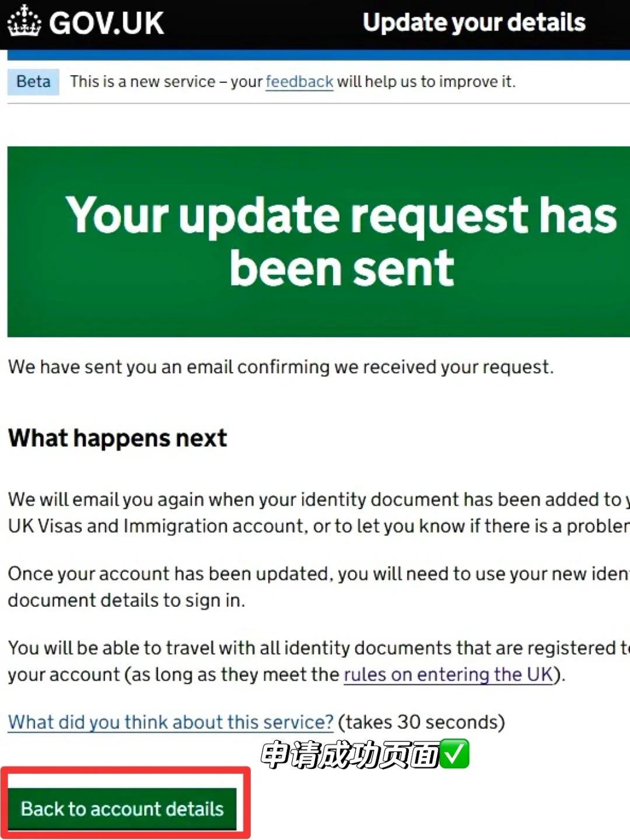Click the 'This is a new service' banner text
Viewport: 630px width, 840px height.
(x=293, y=82)
